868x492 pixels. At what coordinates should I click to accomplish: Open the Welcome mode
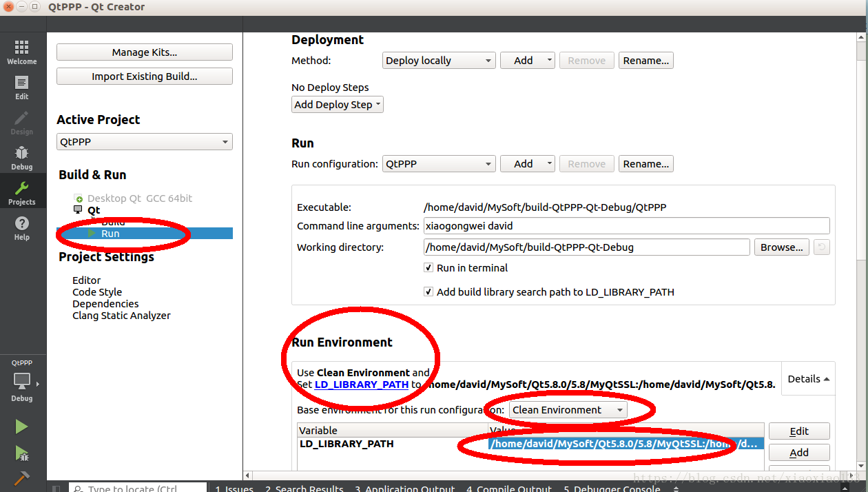pos(22,51)
